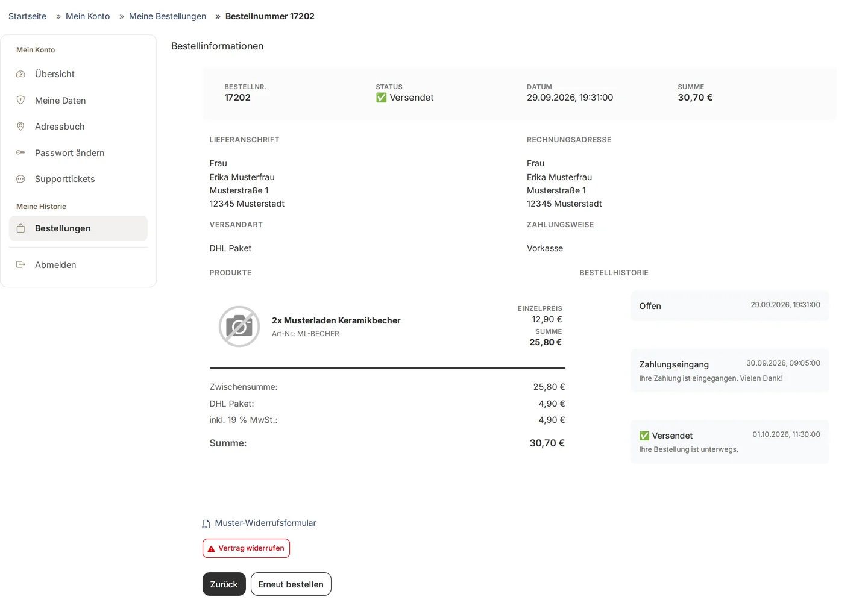Click the Offen history entry
The image size is (868, 603).
pyautogui.click(x=730, y=306)
